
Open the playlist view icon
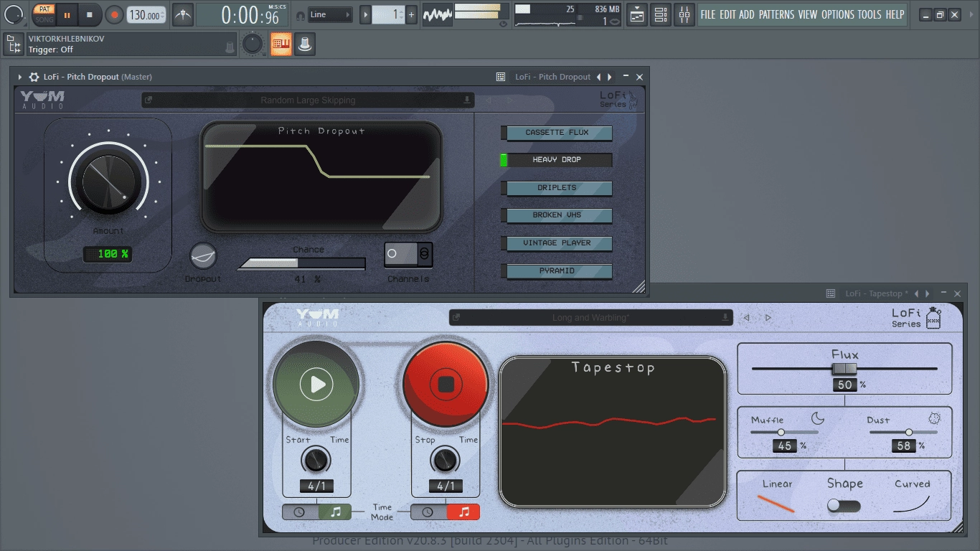[x=637, y=14]
